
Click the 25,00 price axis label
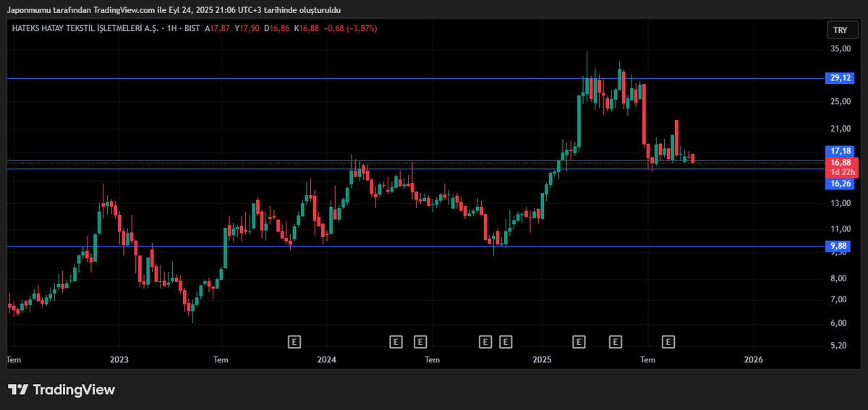click(x=841, y=102)
